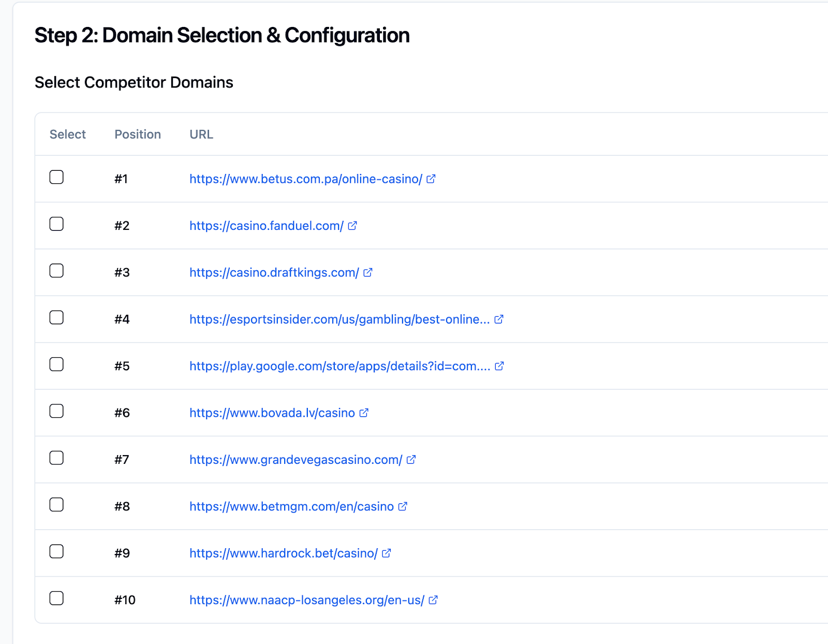Screen dimensions: 828x644
Task: Tick the checkbox in row #5
Action: click(x=56, y=364)
